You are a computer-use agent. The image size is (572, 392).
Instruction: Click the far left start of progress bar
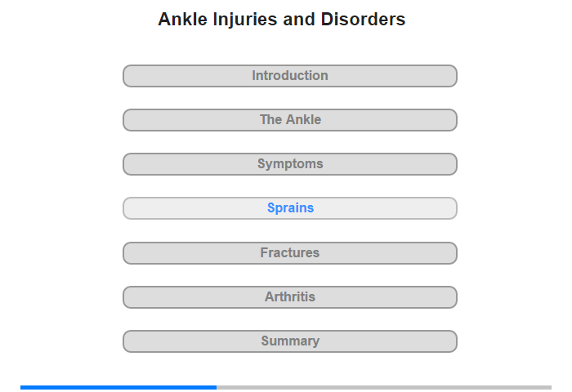tap(23, 387)
